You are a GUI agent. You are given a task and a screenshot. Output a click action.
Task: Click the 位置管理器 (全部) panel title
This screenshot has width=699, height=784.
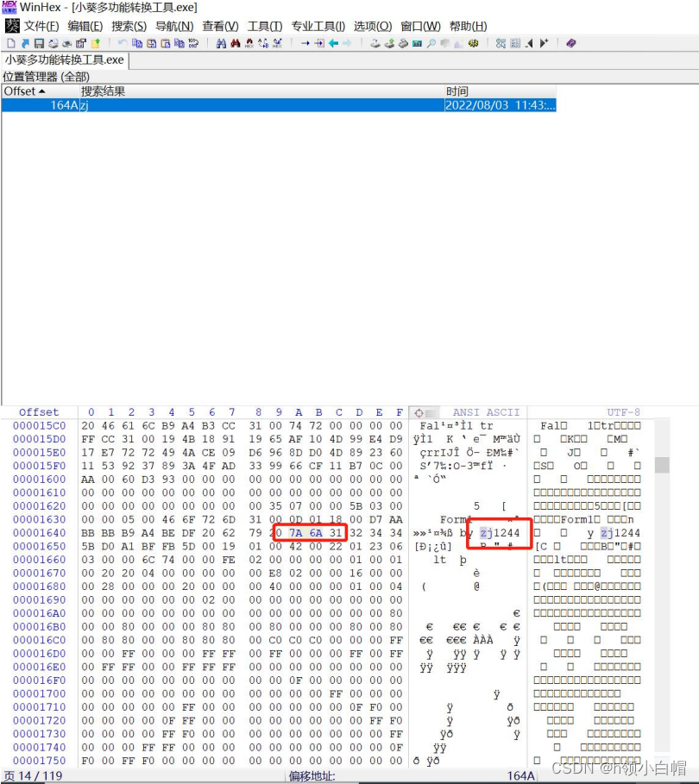(x=46, y=77)
